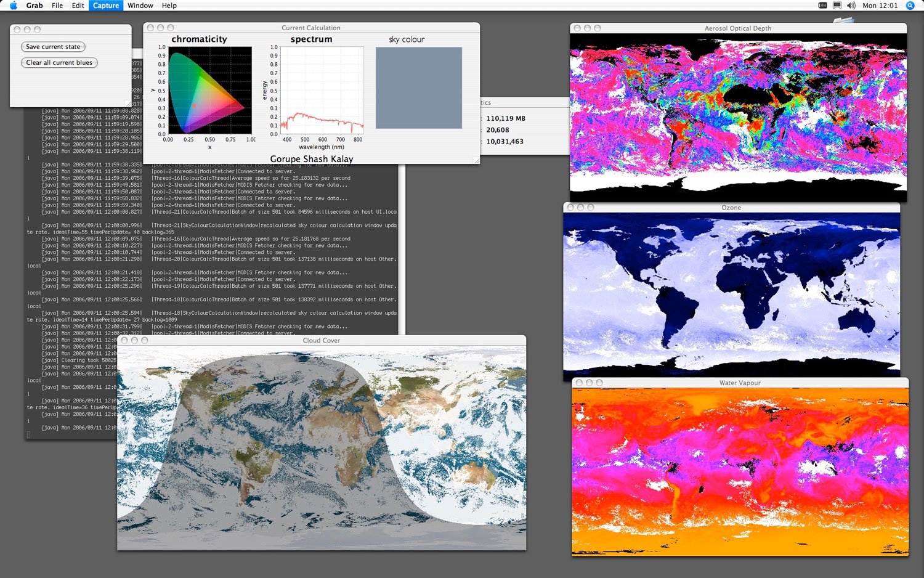The height and width of the screenshot is (578, 924).
Task: Open the File menu
Action: pos(57,6)
